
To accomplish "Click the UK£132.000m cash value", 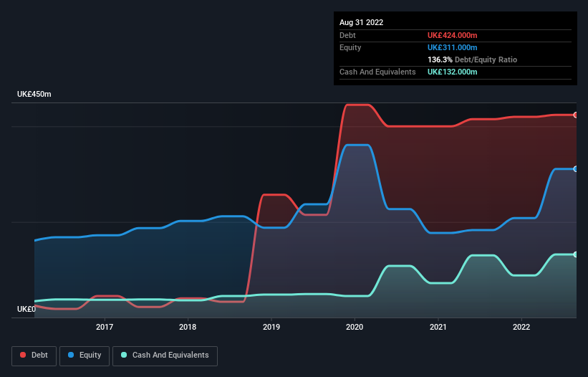I will tap(452, 72).
